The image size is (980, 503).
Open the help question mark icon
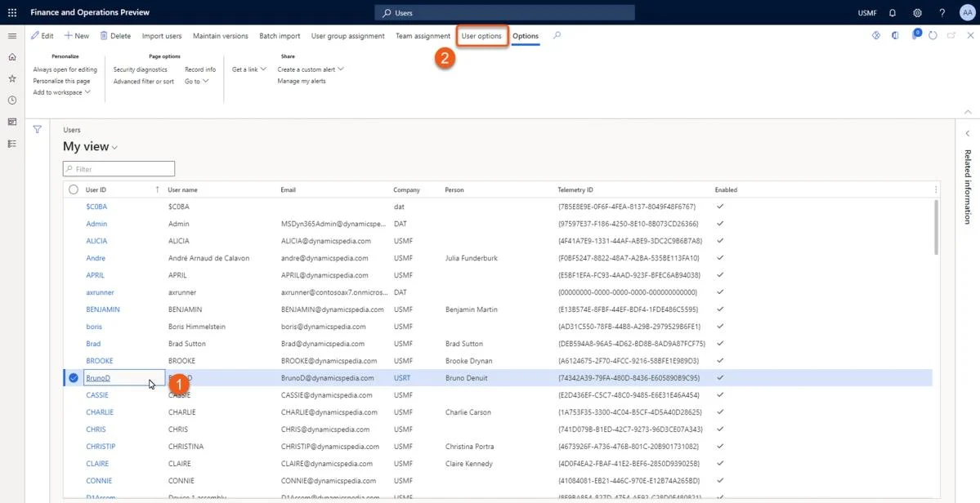tap(942, 12)
